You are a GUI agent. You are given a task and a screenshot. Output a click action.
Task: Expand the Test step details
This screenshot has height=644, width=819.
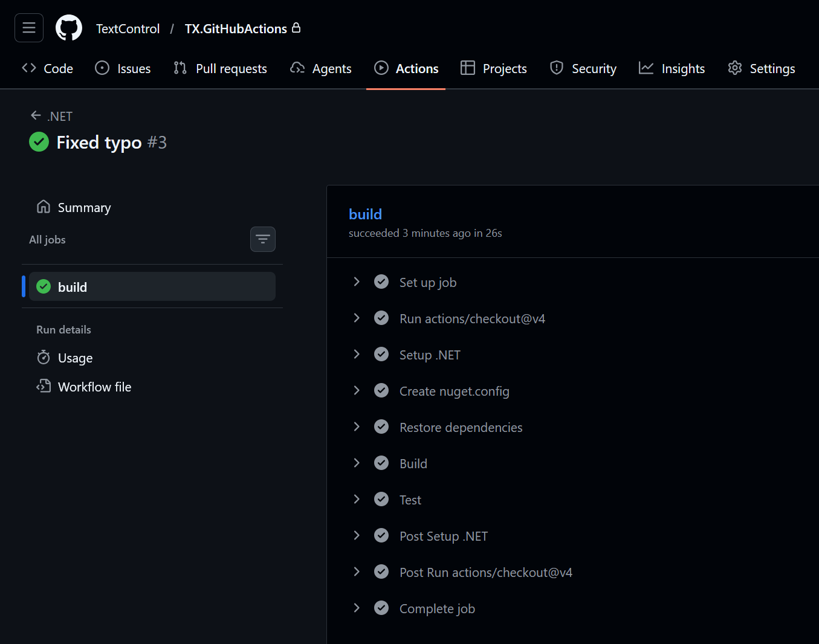point(356,499)
